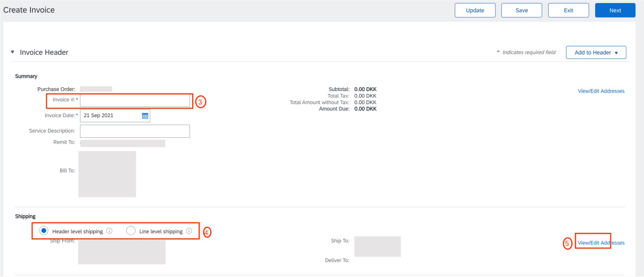The width and height of the screenshot is (644, 277).
Task: Click the Ship To address
Action: [x=377, y=246]
